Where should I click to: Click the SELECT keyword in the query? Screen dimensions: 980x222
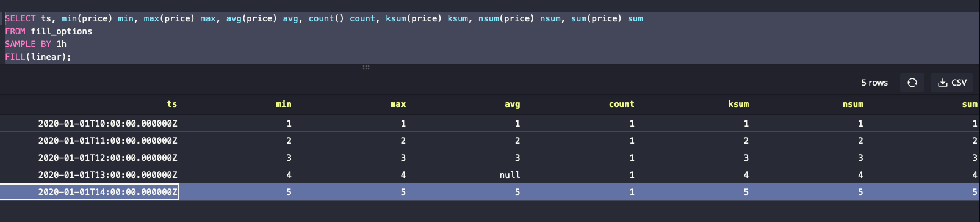[20, 18]
